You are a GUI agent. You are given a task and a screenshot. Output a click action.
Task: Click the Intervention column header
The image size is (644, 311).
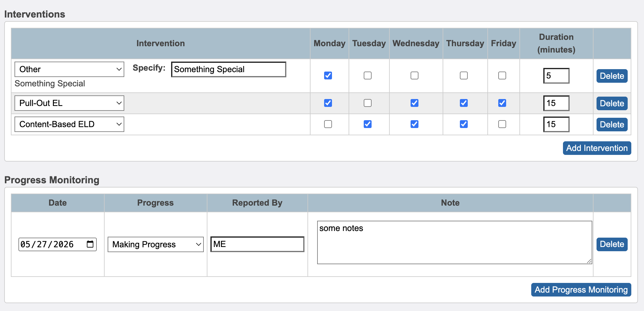point(161,43)
